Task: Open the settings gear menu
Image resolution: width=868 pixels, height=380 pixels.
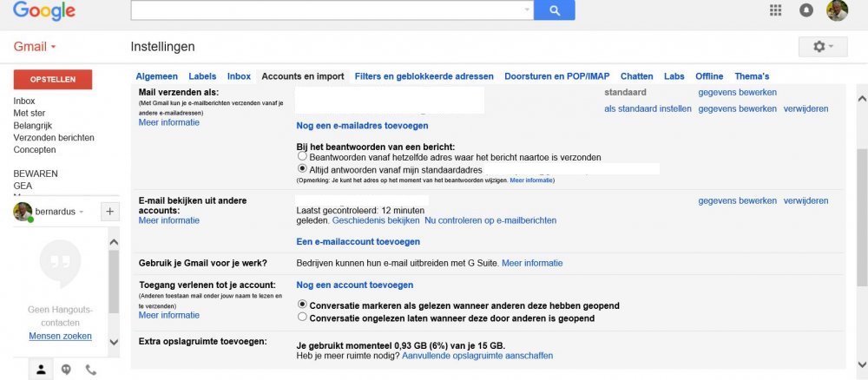Action: [823, 47]
